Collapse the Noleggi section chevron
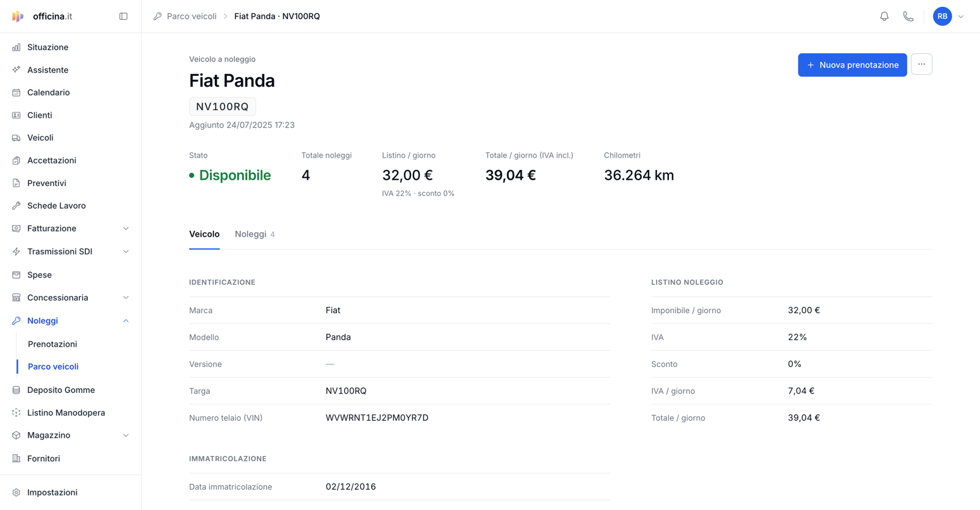The width and height of the screenshot is (980, 510). (x=126, y=321)
